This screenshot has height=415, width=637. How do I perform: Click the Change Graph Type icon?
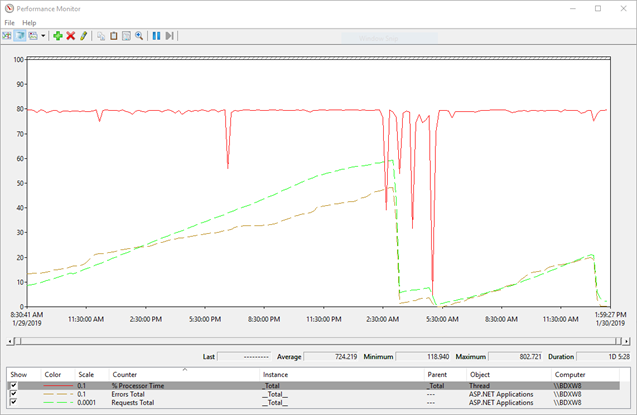33,36
